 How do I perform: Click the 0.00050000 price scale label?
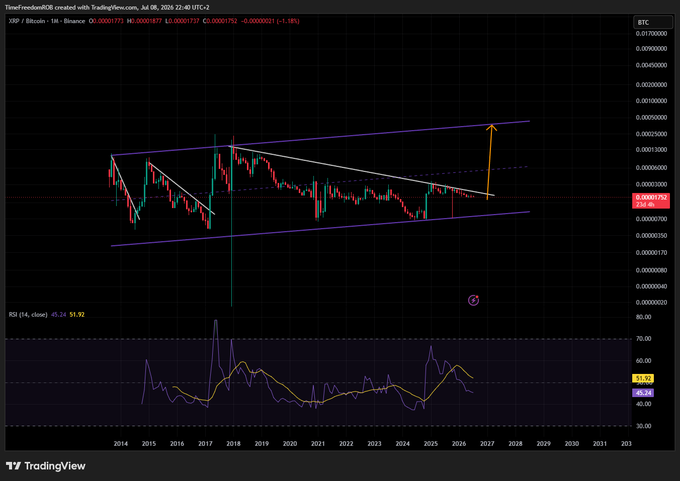click(x=651, y=118)
